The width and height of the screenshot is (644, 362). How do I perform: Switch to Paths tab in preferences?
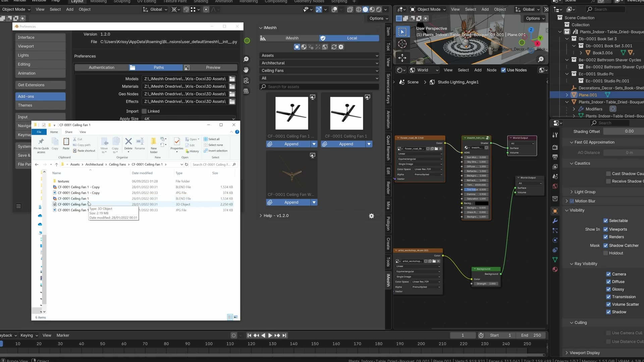coord(156,68)
